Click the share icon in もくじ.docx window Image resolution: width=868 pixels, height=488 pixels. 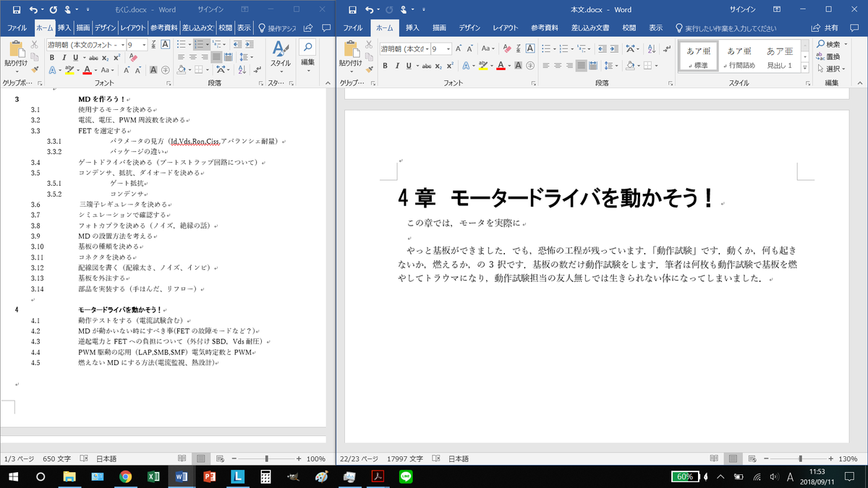point(308,27)
